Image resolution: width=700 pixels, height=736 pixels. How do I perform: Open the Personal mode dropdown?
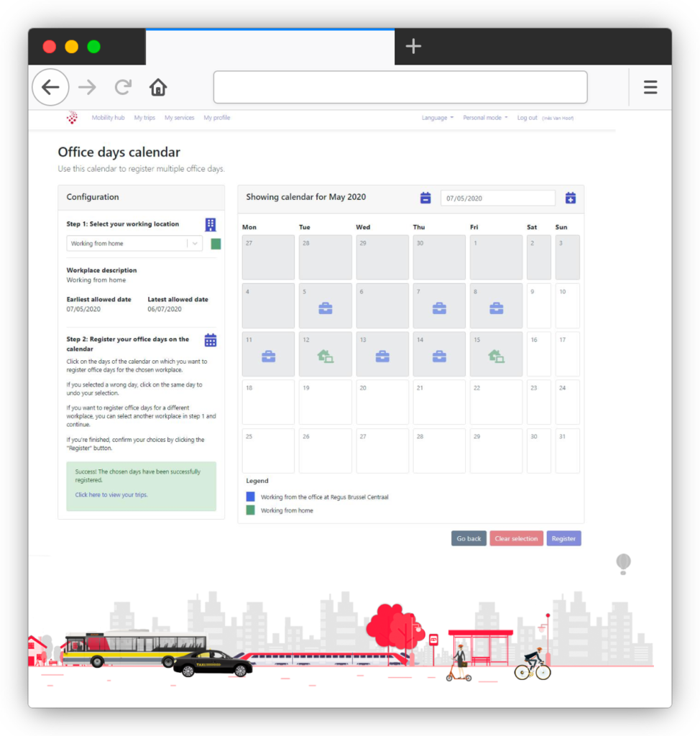click(485, 118)
